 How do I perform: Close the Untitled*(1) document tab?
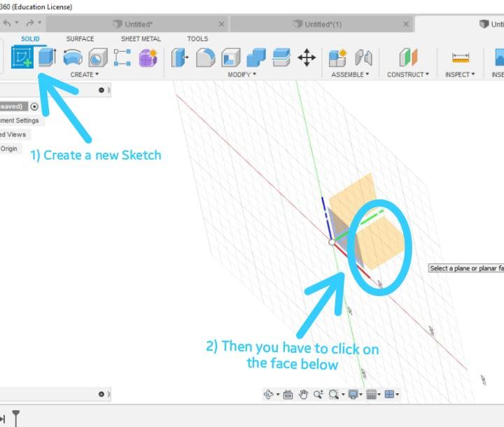406,24
